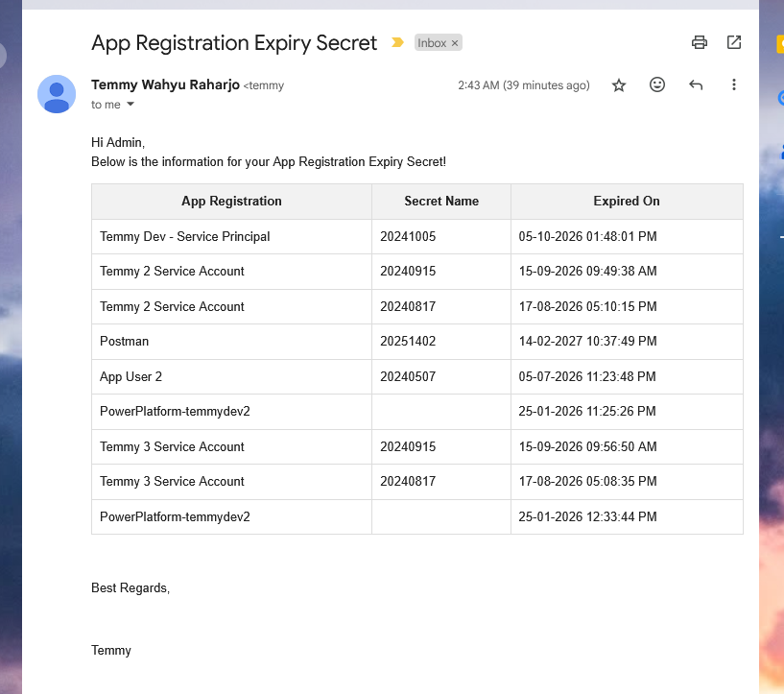Click the App Registration column header
Image resolution: width=784 pixels, height=694 pixels.
(x=231, y=201)
